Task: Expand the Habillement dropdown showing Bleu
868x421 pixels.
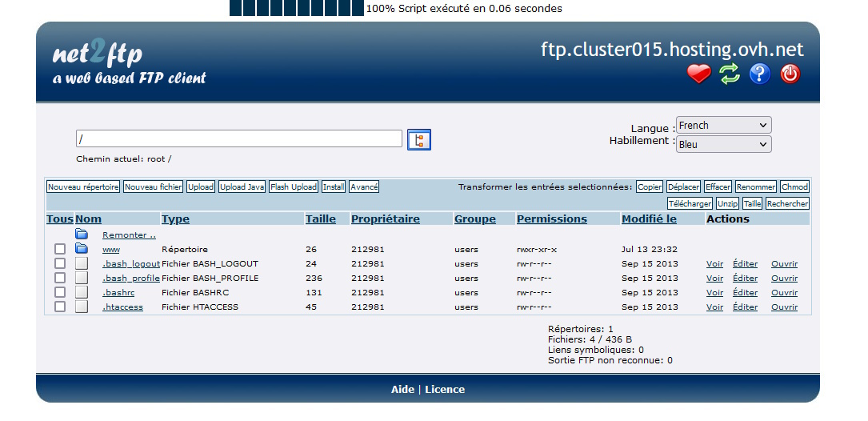Action: point(723,145)
